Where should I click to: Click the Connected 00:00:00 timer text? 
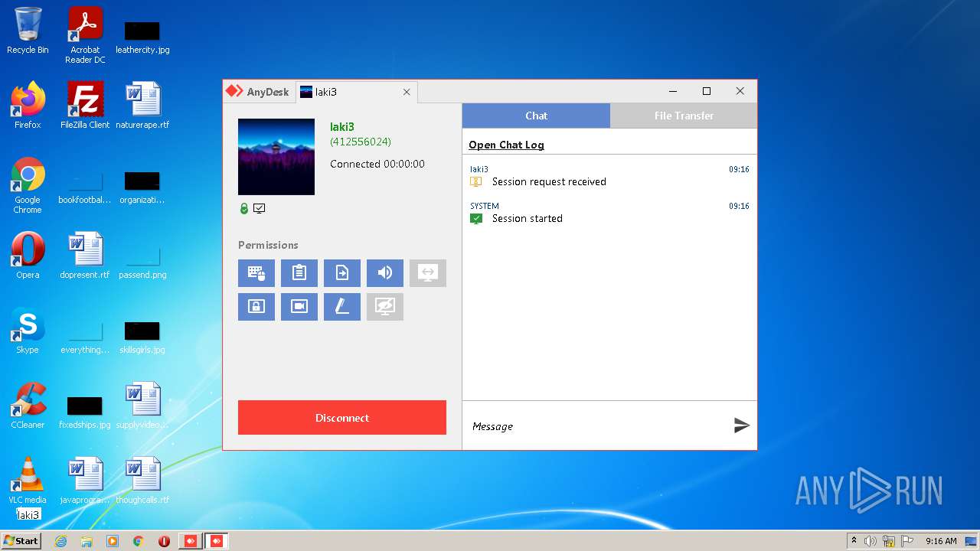click(377, 164)
